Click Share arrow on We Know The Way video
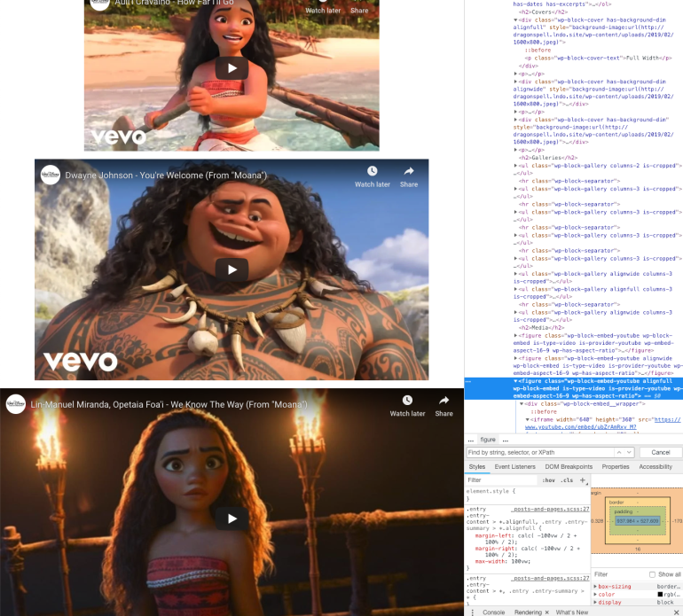This screenshot has width=683, height=616. tap(444, 400)
